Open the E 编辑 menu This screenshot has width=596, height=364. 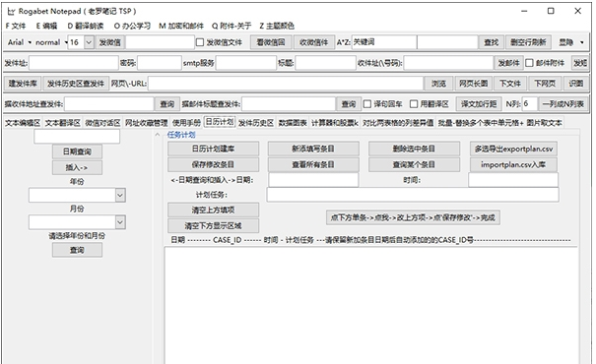pos(46,26)
